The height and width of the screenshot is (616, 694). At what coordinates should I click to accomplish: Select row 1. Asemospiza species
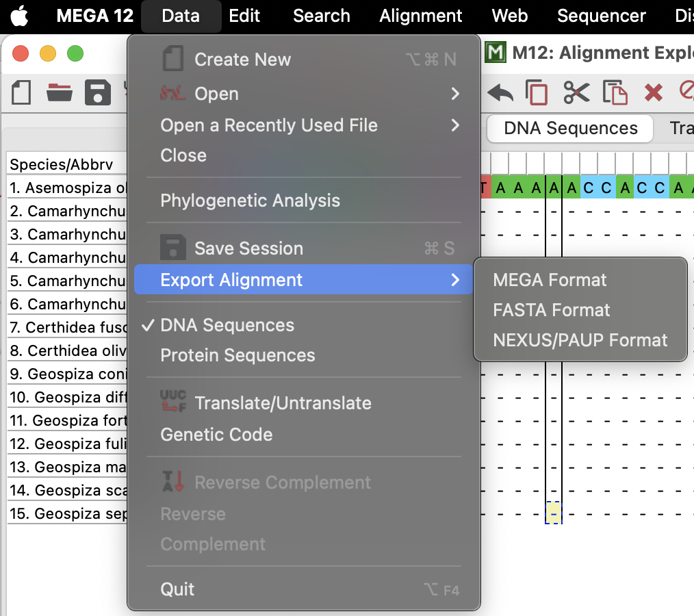tap(67, 188)
